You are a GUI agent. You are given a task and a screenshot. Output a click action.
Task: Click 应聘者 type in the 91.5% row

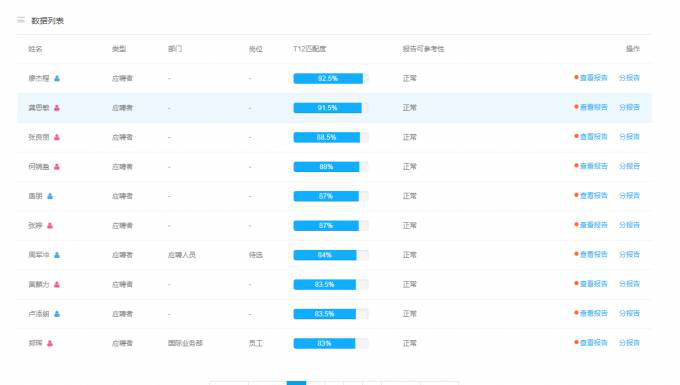pos(122,108)
